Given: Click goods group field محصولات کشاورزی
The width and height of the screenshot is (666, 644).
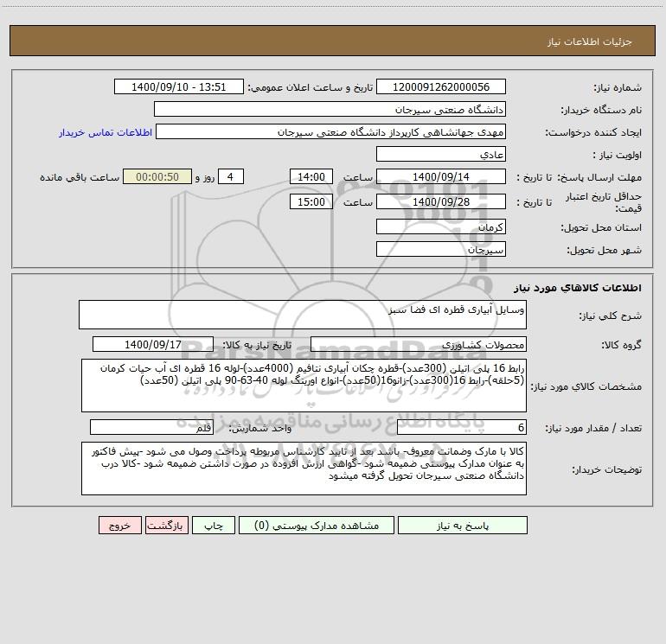Looking at the screenshot, I should (419, 344).
